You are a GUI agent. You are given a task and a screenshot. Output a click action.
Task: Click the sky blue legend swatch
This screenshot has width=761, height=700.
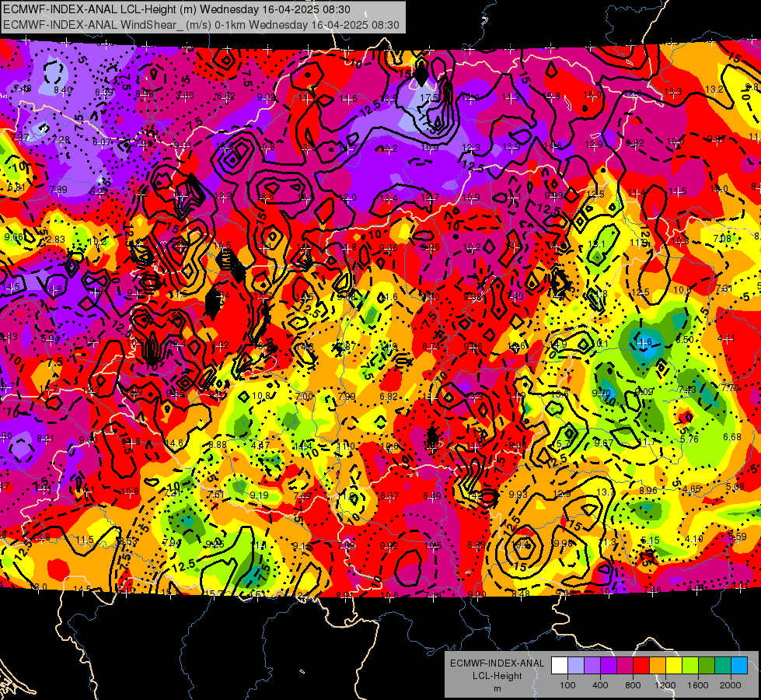tap(739, 666)
